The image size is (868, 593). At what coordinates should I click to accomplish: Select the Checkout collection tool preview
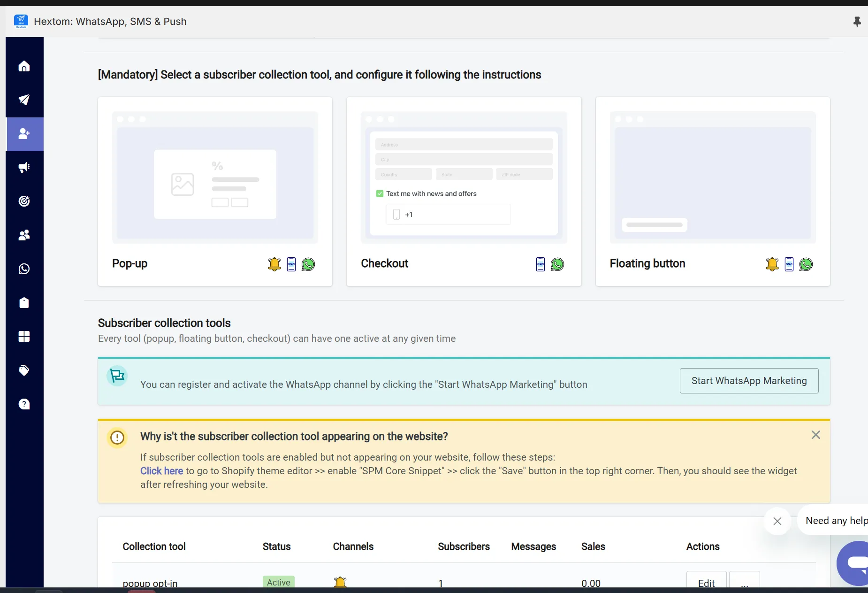[x=464, y=177]
